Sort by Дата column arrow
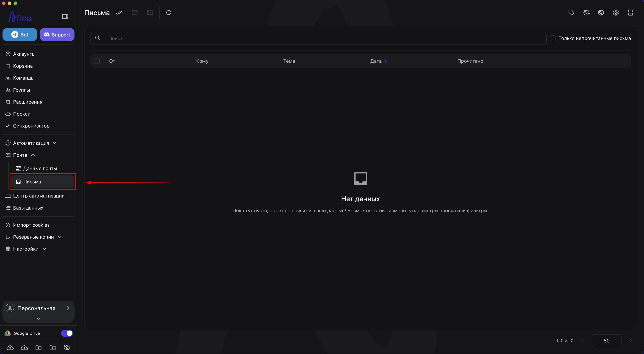 point(386,61)
